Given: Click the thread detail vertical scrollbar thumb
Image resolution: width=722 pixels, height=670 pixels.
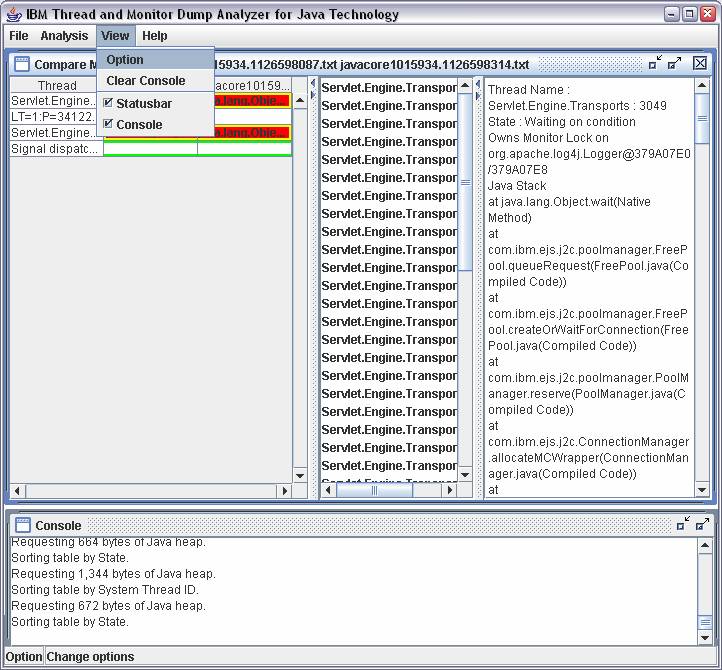Looking at the screenshot, I should [702, 118].
